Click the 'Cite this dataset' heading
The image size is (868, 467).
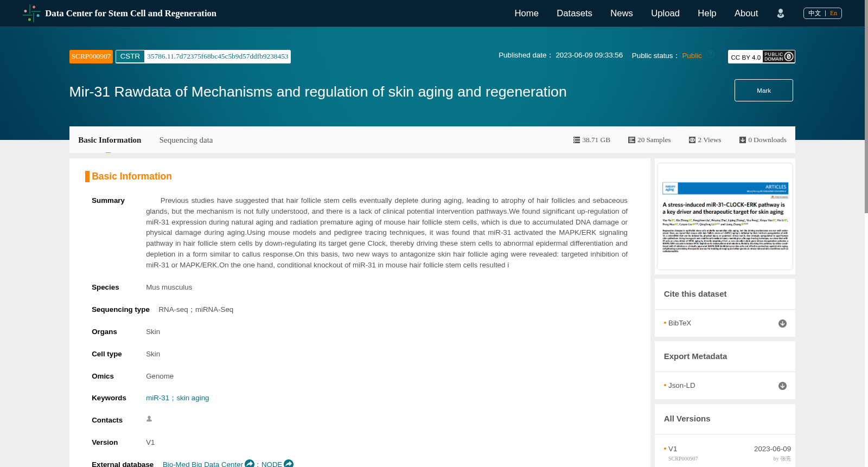[x=695, y=294]
